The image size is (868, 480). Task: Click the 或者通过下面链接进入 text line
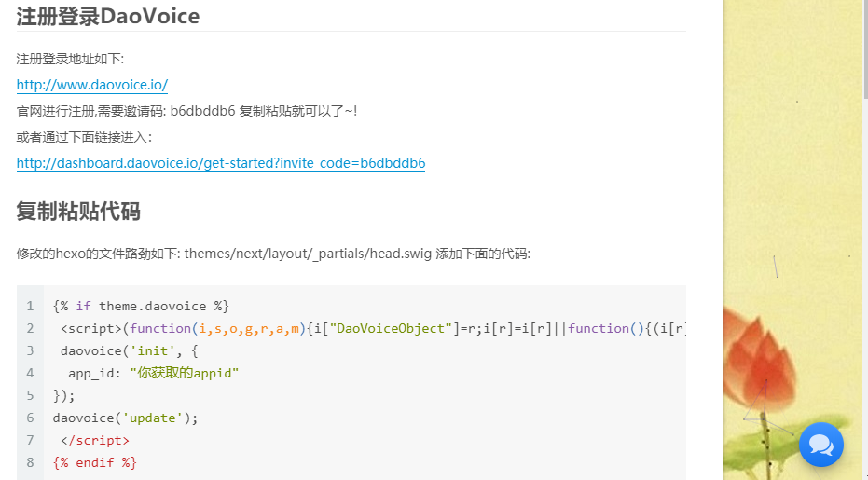[x=84, y=137]
